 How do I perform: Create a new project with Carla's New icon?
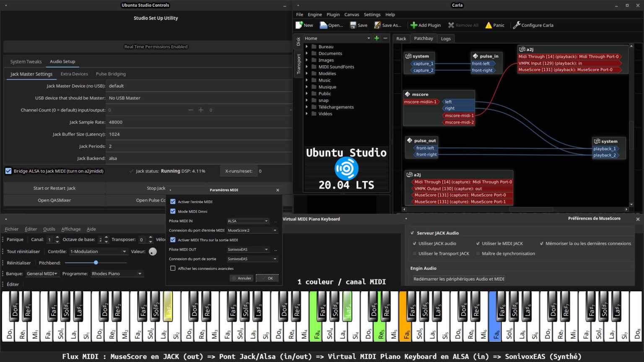click(299, 25)
